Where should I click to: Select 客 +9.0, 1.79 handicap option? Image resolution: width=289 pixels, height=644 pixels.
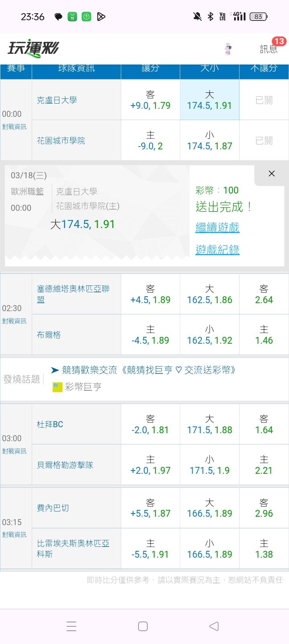pos(150,100)
